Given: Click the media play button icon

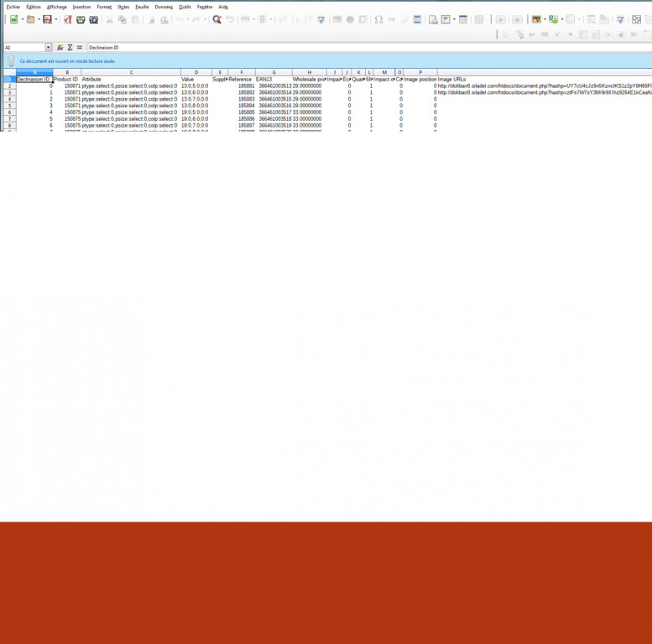Looking at the screenshot, I should pos(501,19).
